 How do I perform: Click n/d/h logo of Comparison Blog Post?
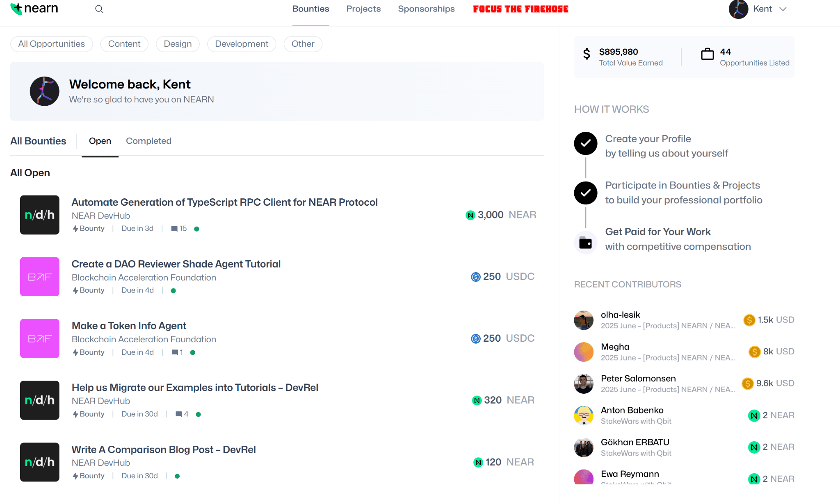coord(40,462)
